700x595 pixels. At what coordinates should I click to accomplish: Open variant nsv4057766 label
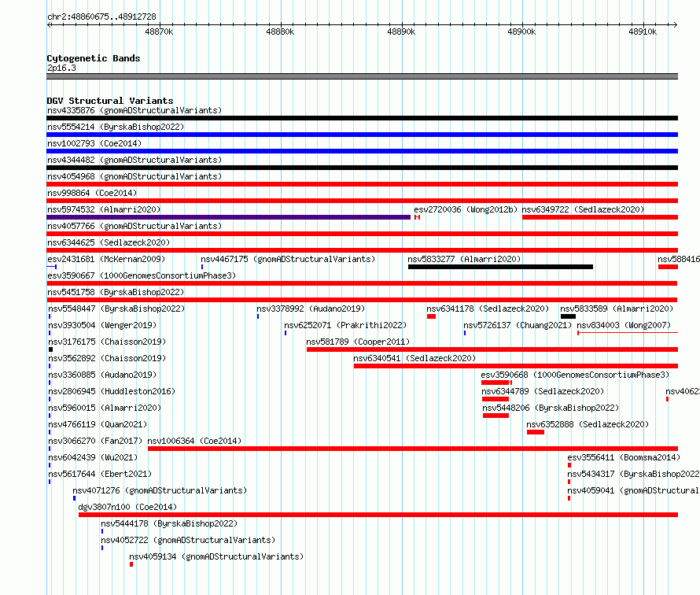click(x=134, y=226)
